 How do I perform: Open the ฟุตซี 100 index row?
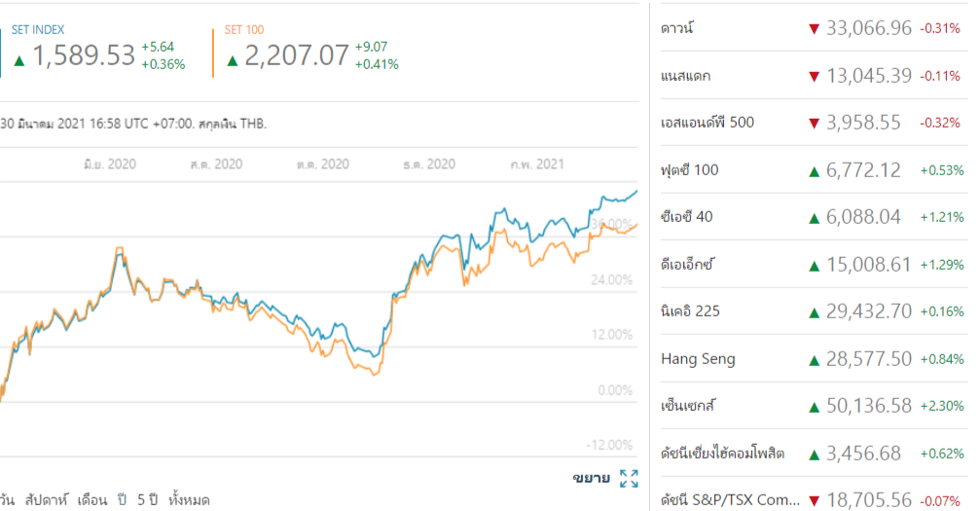pos(690,170)
